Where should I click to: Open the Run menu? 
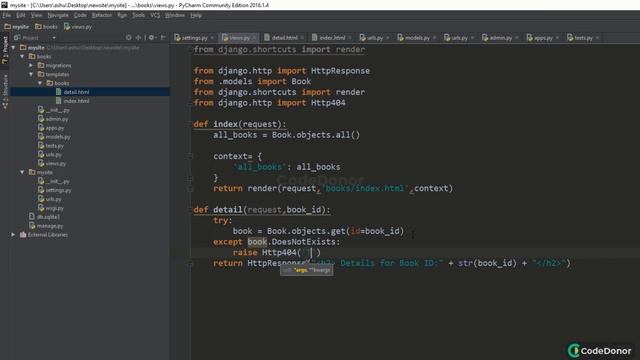(x=122, y=15)
